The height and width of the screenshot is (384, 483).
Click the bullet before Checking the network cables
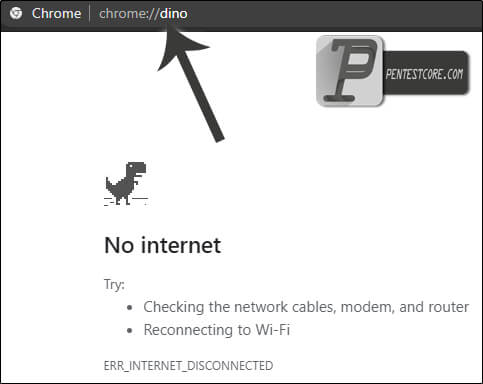point(130,308)
